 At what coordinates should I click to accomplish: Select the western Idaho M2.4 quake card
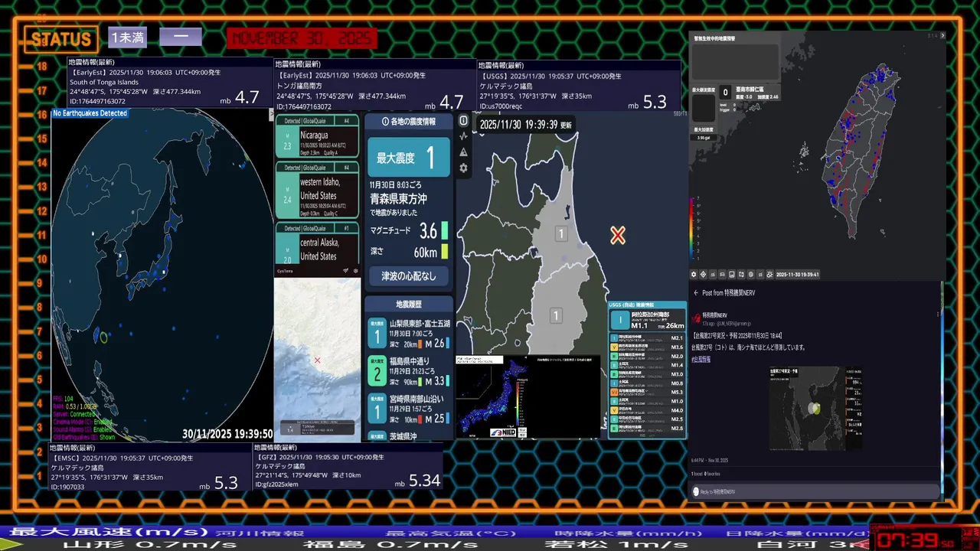click(317, 190)
